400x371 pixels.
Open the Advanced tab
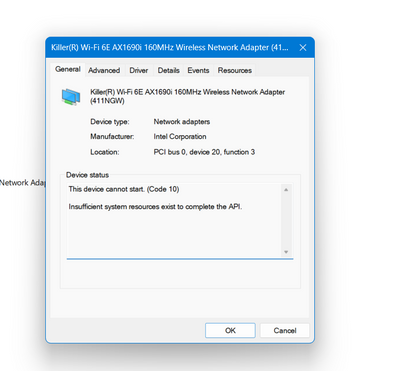point(104,70)
